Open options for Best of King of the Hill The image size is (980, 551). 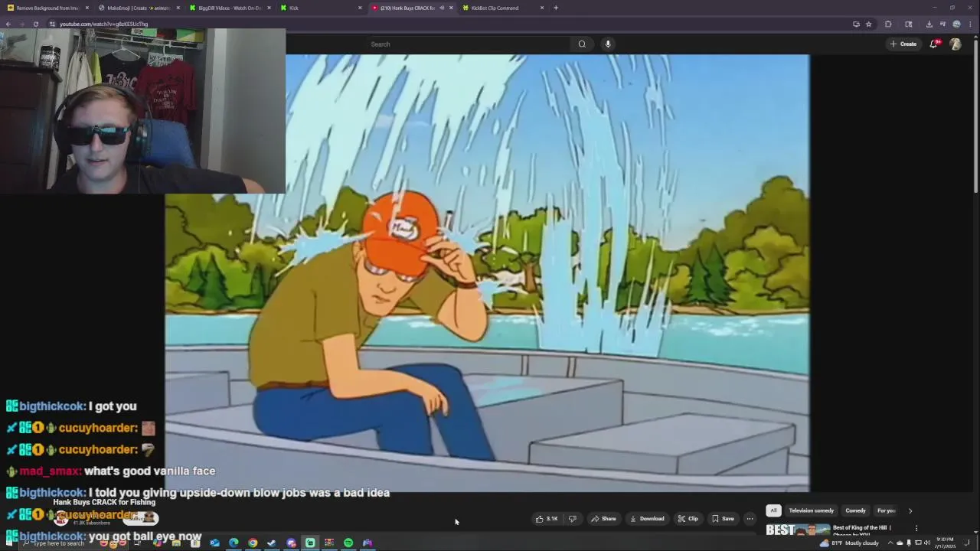(916, 528)
